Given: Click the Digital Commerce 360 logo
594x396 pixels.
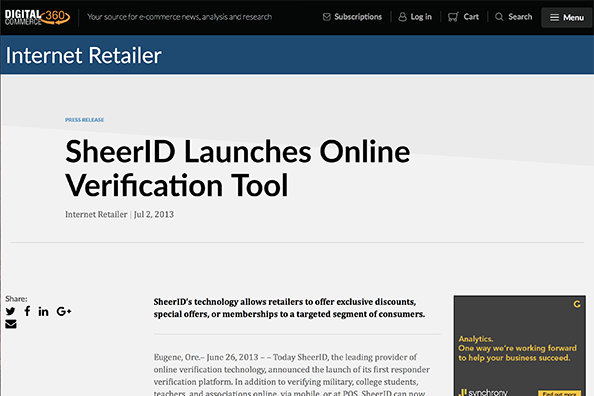Looking at the screenshot, I should coord(38,17).
